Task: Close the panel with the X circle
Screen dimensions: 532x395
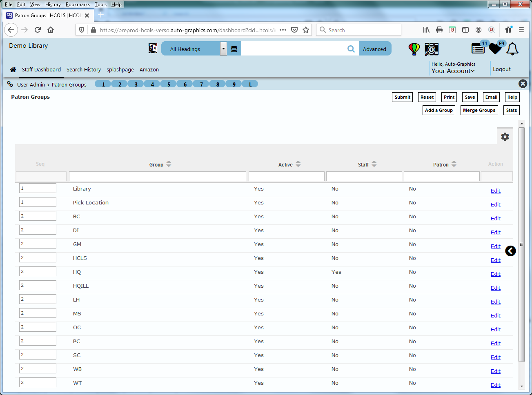Action: (x=523, y=84)
